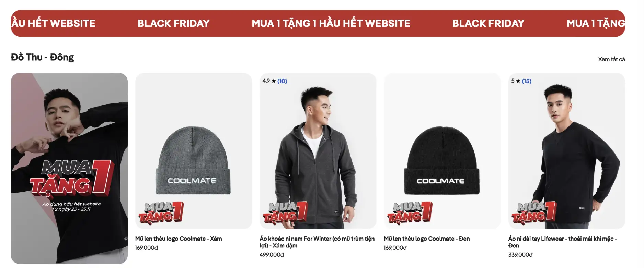Click the 4.9 star rating on hoodie
Screen dimensions: 644x268
pos(269,81)
